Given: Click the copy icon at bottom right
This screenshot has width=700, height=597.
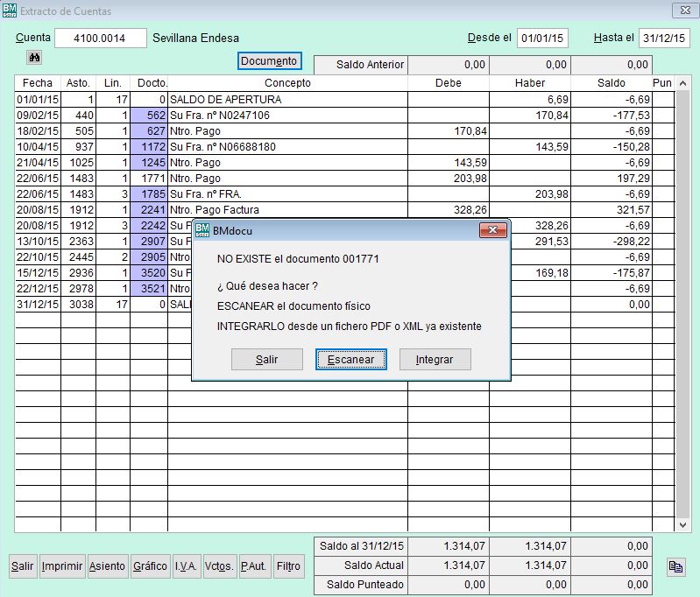Looking at the screenshot, I should point(675,566).
